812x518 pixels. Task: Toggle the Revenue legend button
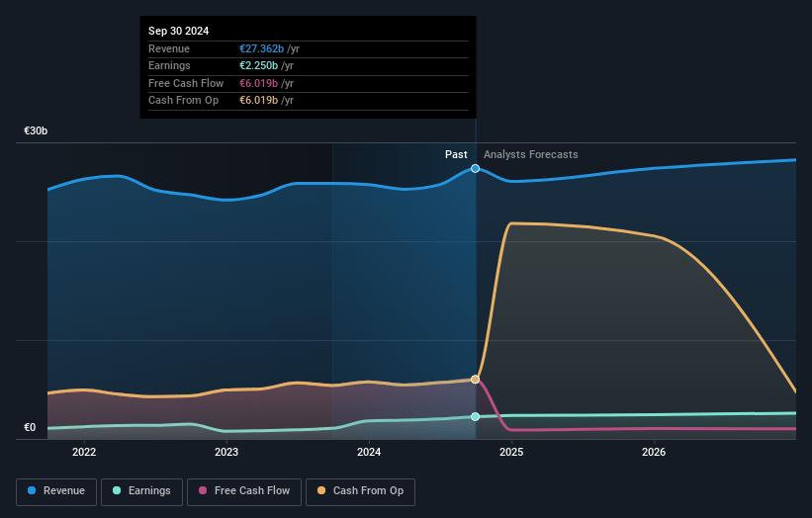point(56,491)
